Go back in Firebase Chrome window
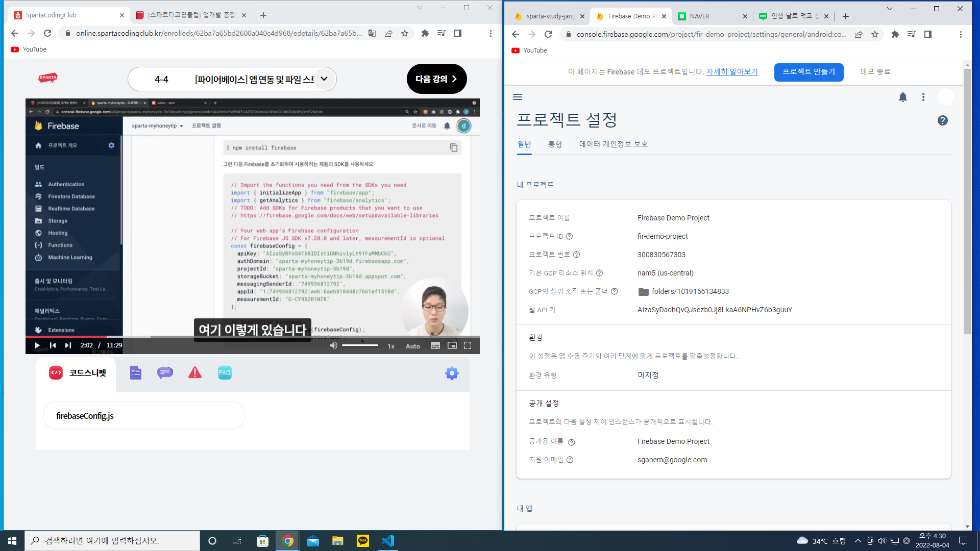The height and width of the screenshot is (551, 980). tap(516, 34)
